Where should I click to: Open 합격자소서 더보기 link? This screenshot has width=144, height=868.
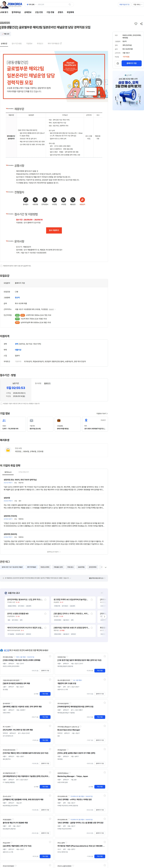[54, 552]
